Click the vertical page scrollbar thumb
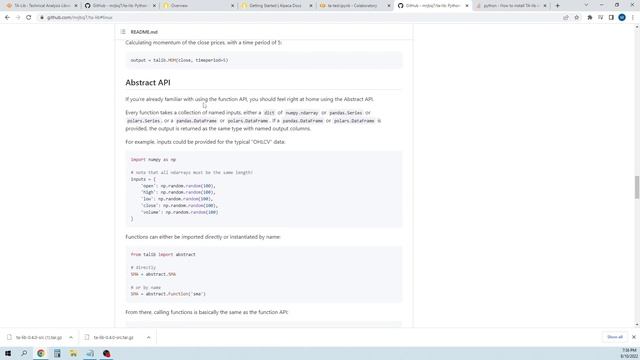Image resolution: width=640 pixels, height=360 pixels. tap(636, 187)
